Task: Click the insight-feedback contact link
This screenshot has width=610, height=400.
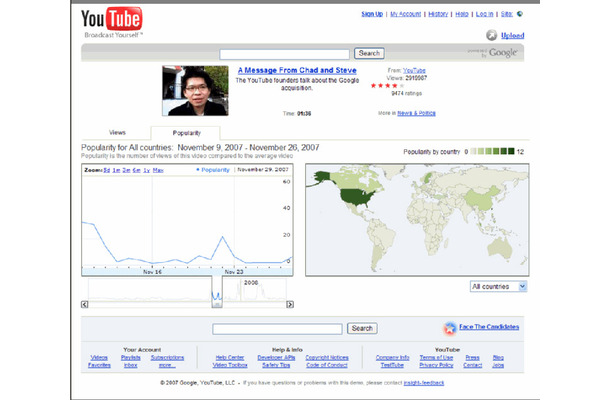Action: tap(424, 383)
